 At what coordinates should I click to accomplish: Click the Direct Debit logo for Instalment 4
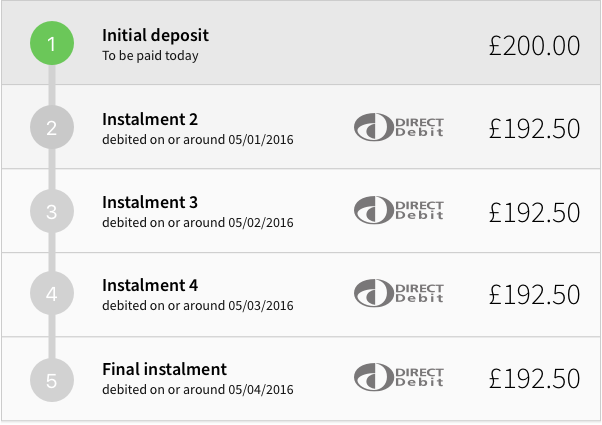click(399, 294)
